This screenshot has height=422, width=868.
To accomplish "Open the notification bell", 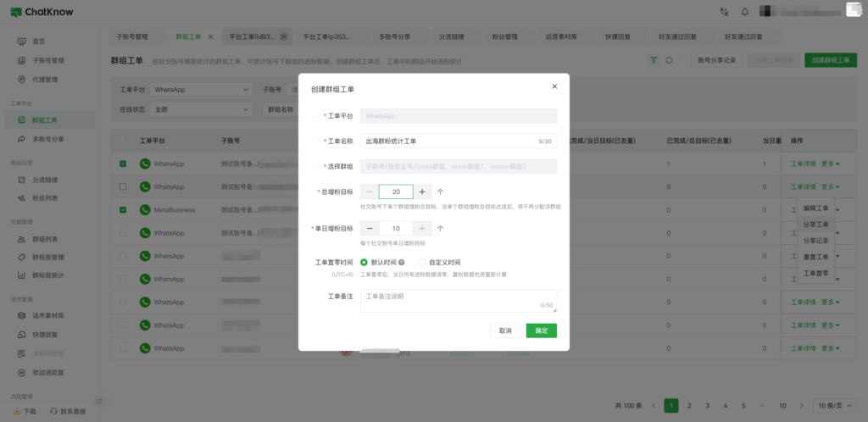I will pos(744,12).
